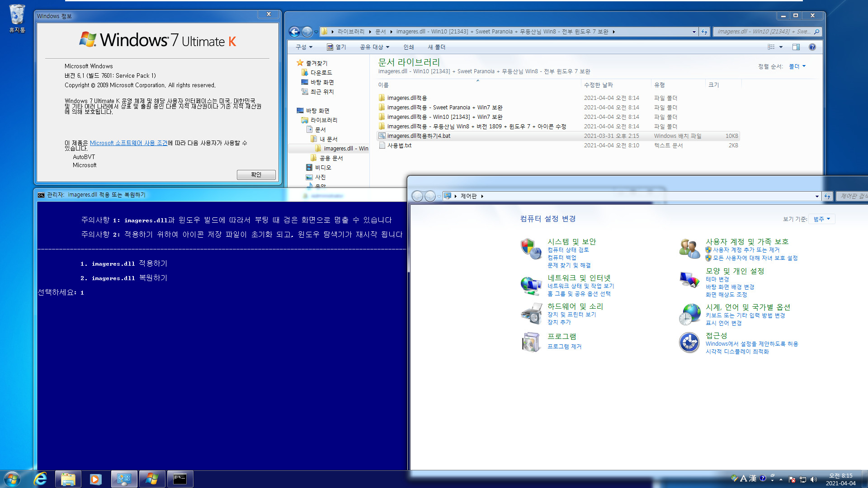Image resolution: width=868 pixels, height=488 pixels.
Task: Show hidden tray icons arrow
Action: click(x=781, y=479)
